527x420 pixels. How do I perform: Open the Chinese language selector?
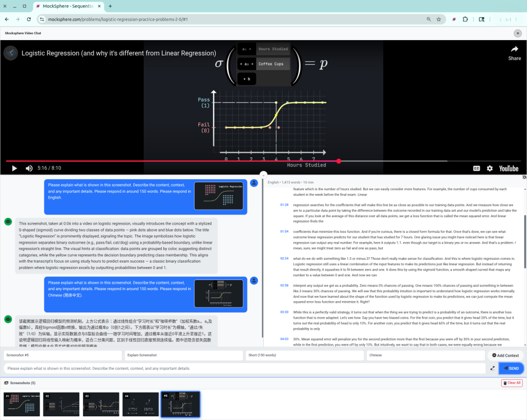tap(426, 355)
